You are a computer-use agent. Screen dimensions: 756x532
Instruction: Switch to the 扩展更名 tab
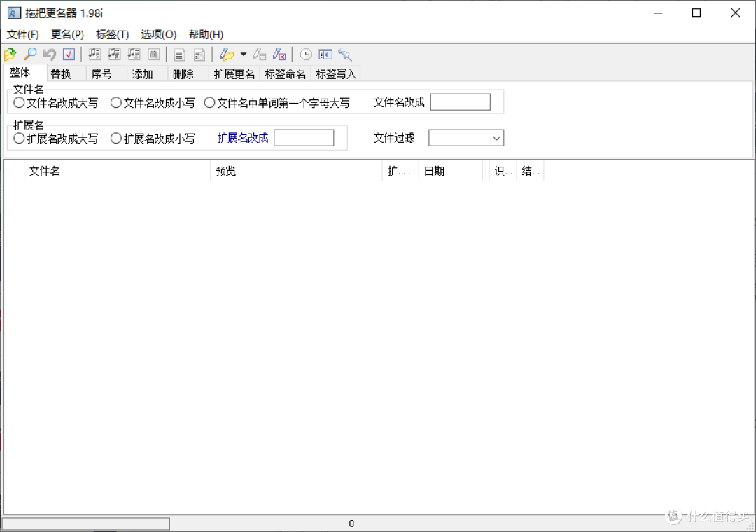234,73
